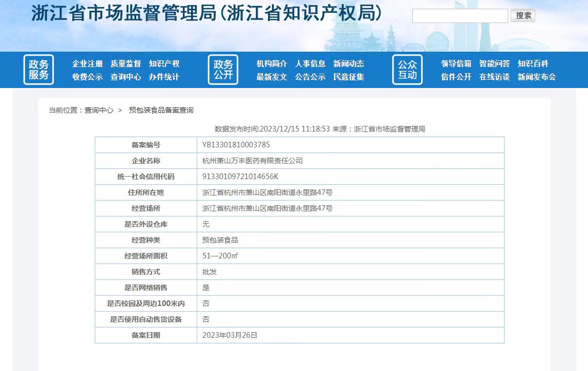Open 知识百科 link

533,63
